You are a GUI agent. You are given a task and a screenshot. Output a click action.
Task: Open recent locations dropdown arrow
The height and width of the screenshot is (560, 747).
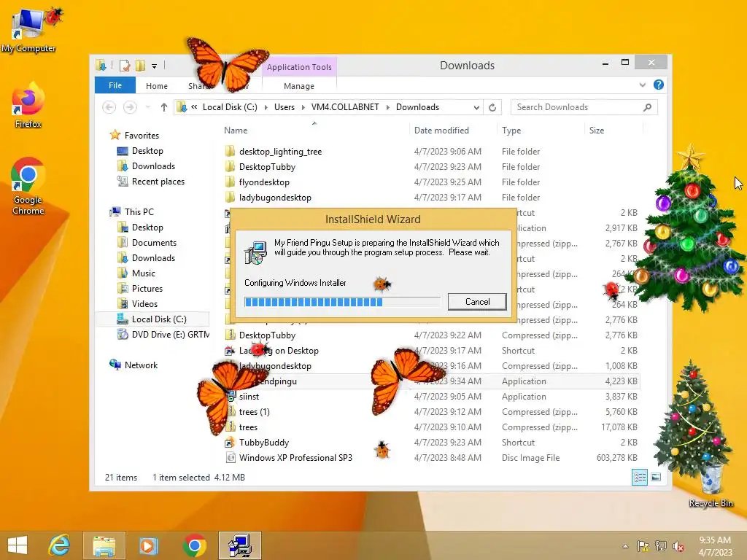pyautogui.click(x=148, y=108)
